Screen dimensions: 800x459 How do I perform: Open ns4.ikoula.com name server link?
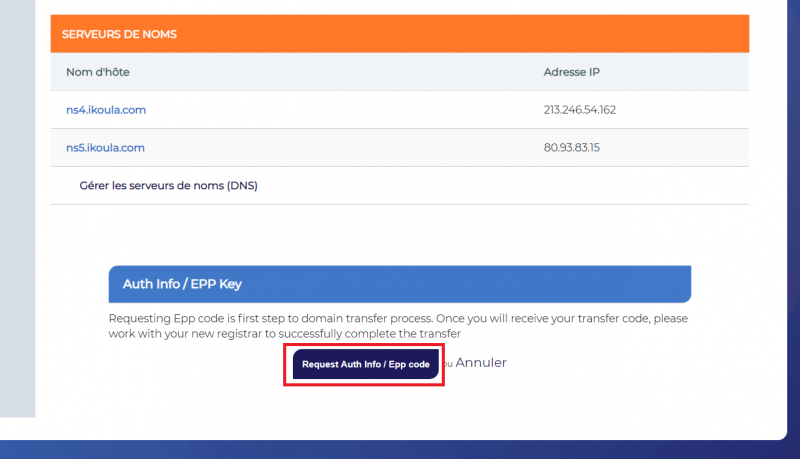tap(106, 110)
